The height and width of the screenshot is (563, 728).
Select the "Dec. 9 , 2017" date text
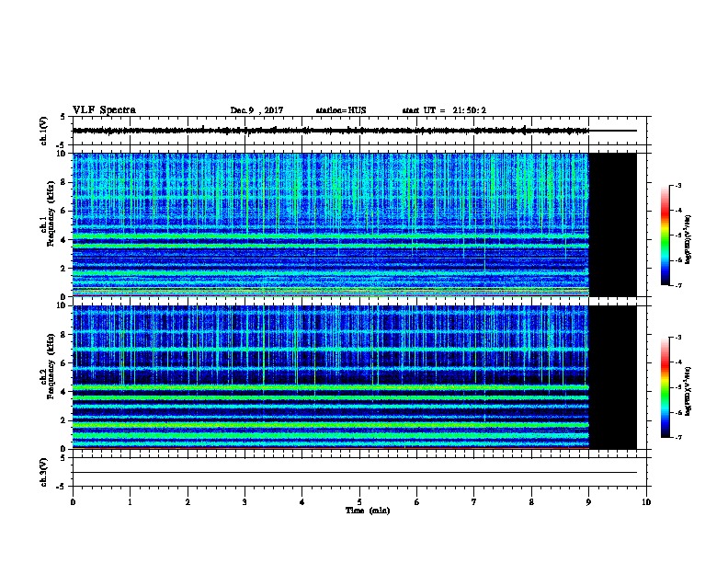coord(256,110)
